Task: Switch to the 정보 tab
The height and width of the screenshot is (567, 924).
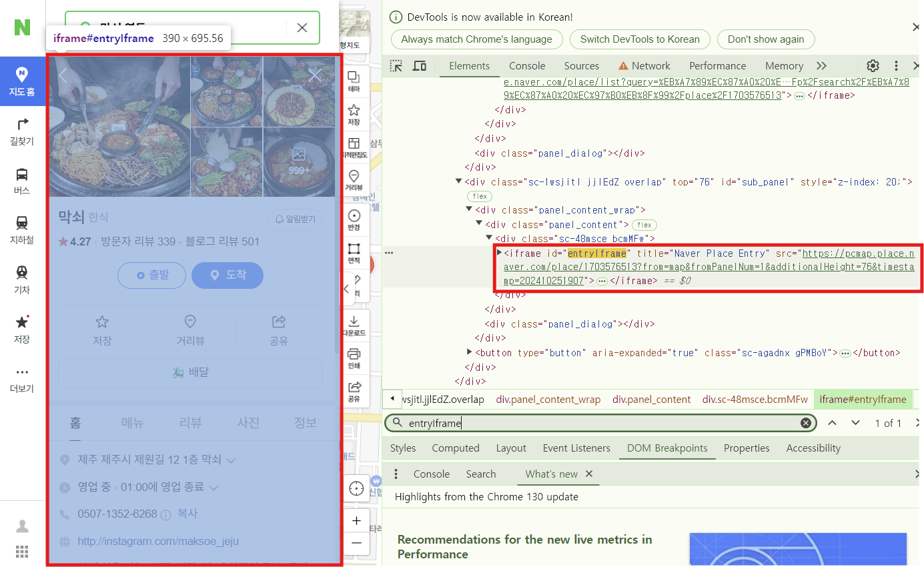Action: [x=306, y=422]
